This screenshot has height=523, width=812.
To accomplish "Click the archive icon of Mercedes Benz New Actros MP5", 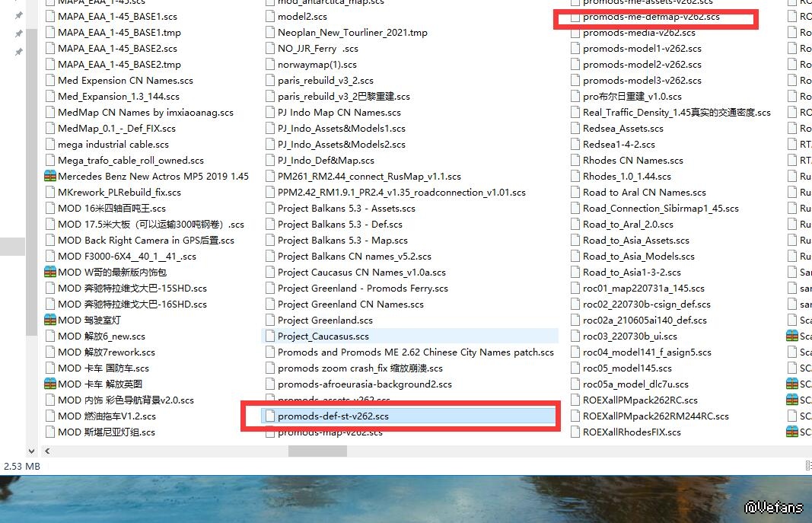I will (x=50, y=177).
